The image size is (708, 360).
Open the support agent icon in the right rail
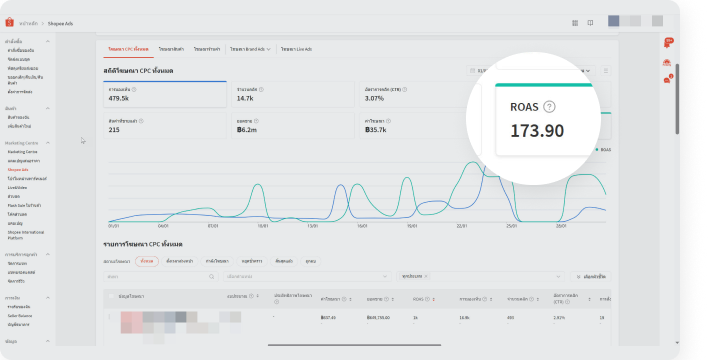(x=667, y=63)
